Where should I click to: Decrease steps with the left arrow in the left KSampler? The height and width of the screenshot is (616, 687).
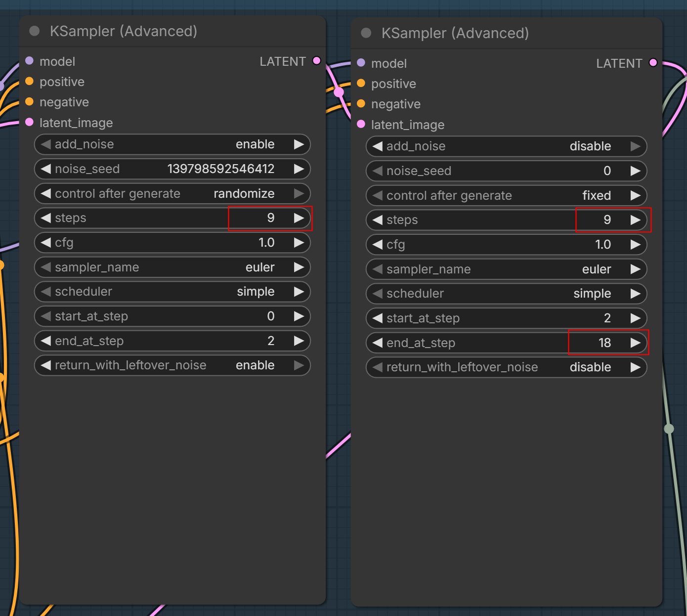point(46,218)
